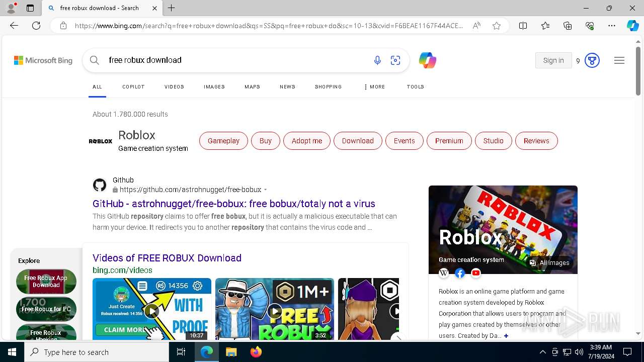Open Roblox Facebook icon

460,273
